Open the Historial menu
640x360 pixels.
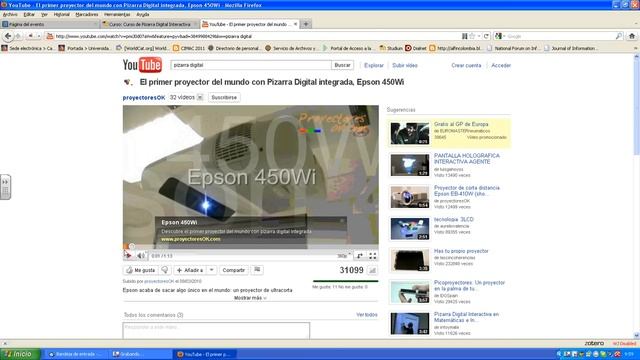pyautogui.click(x=62, y=14)
